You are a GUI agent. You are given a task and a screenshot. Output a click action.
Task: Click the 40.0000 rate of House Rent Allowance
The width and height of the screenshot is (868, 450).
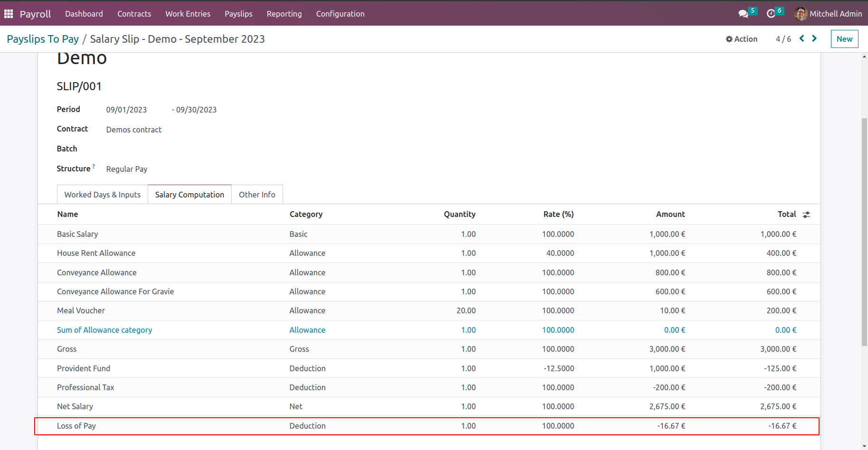(560, 253)
